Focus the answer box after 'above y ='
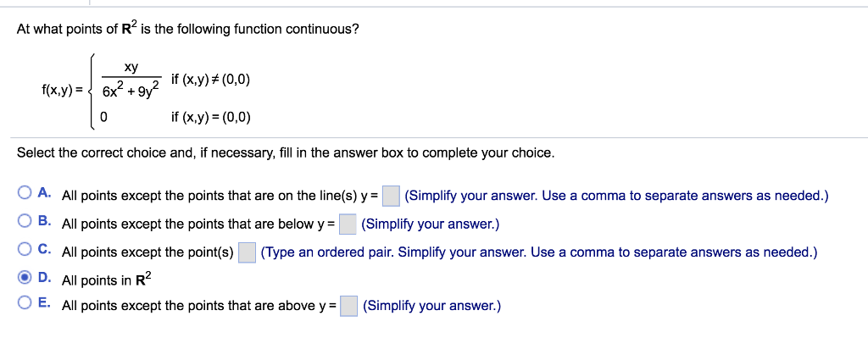This screenshot has height=349, width=868. pos(348,305)
